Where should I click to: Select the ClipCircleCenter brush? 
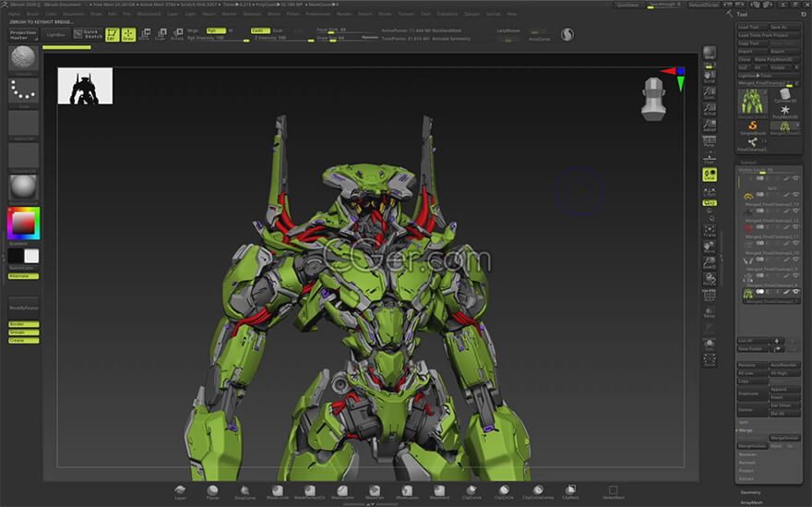click(x=538, y=491)
